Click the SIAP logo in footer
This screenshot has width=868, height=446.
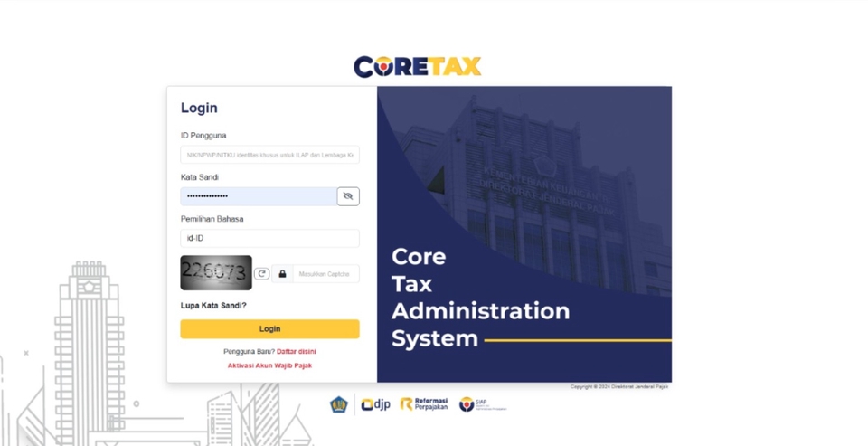(x=482, y=404)
